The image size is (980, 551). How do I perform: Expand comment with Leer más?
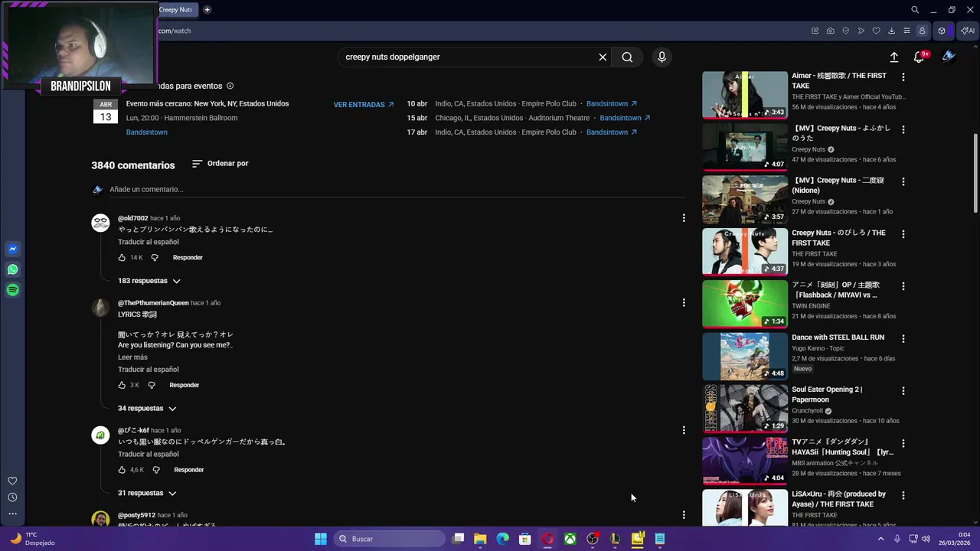pos(132,357)
